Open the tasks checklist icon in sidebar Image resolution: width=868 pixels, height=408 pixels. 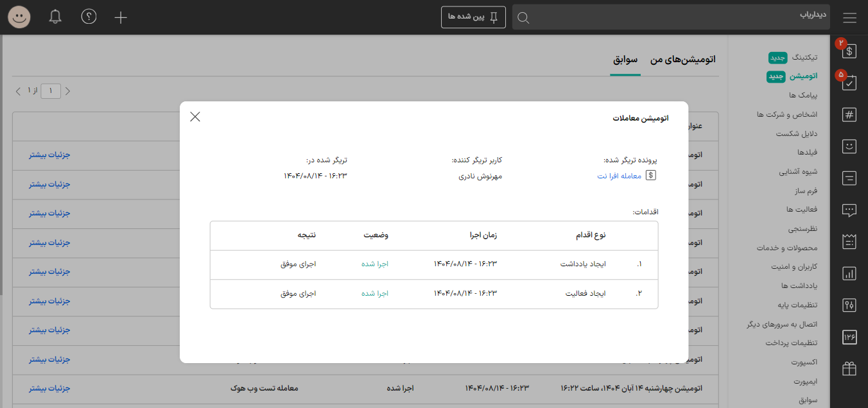(x=849, y=83)
